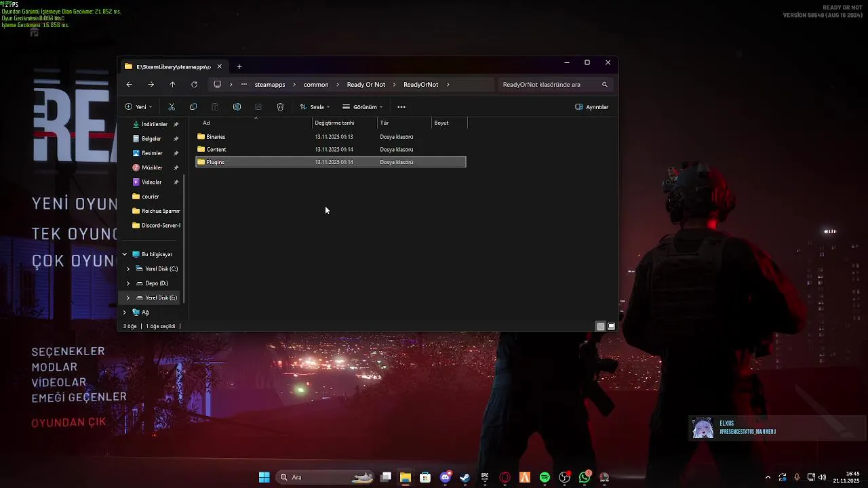Click OYUNDAN ÇIK to quit game
This screenshot has height=488, width=868.
68,422
